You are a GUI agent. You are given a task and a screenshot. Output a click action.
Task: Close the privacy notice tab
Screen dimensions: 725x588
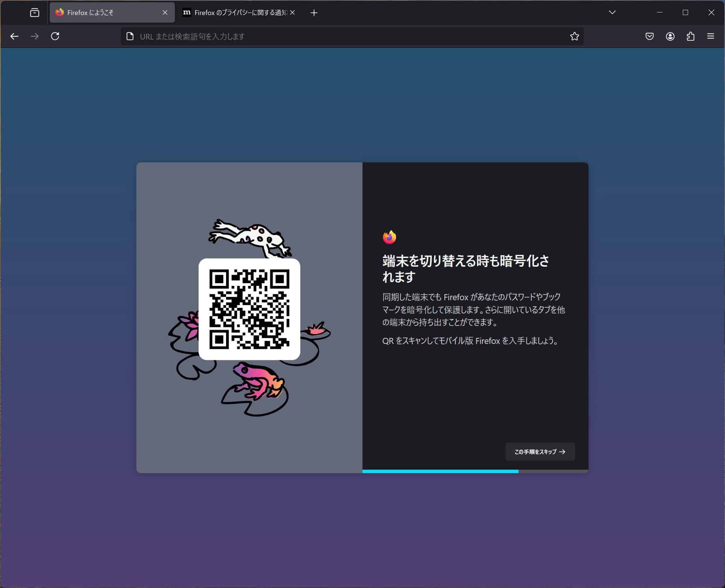[292, 13]
